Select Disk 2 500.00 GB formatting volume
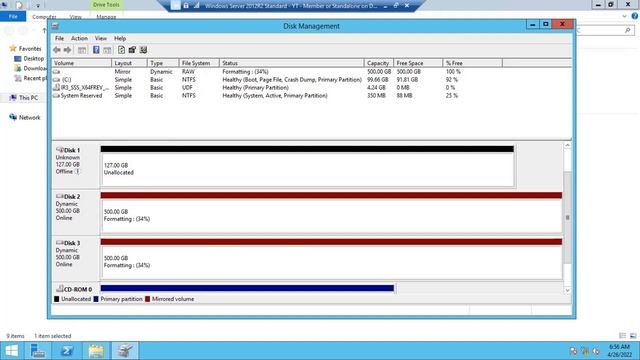The image size is (640, 360). pos(331,216)
